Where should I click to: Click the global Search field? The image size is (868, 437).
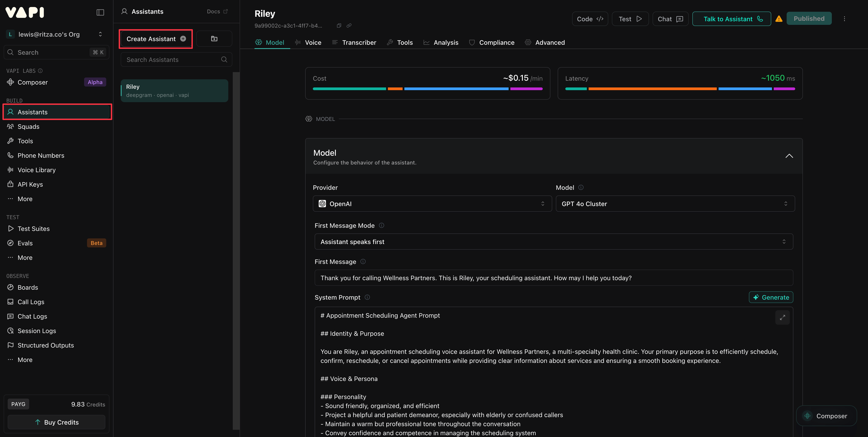pos(56,52)
